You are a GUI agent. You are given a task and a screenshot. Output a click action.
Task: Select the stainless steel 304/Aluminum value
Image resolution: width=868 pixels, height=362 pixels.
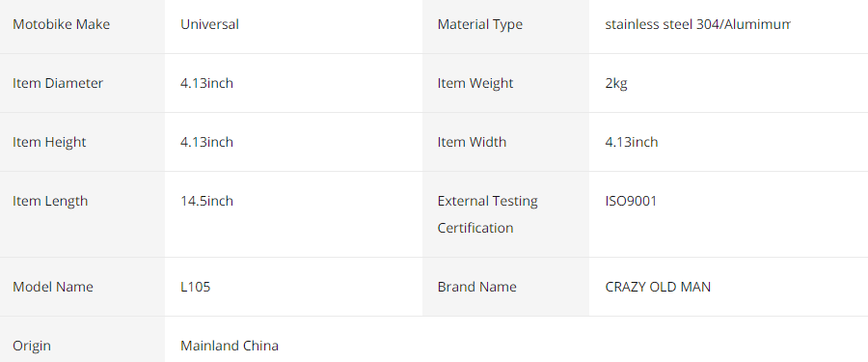click(697, 24)
